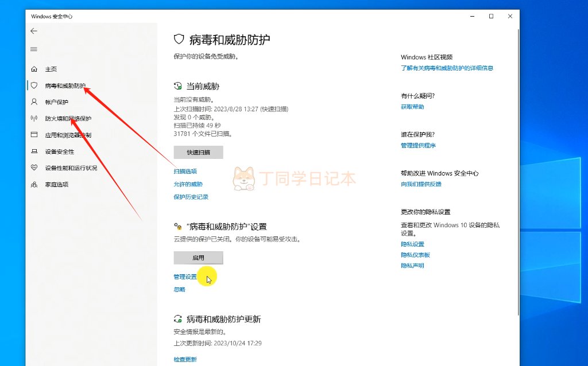Screen dimensions: 588x366
Task: Open 防火墙和网络保护 wireless icon
Action: pos(34,119)
